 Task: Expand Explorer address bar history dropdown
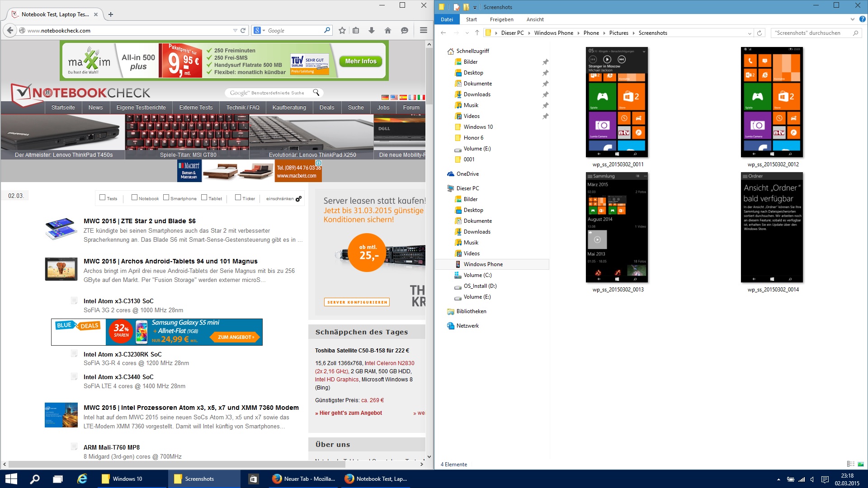pyautogui.click(x=750, y=33)
